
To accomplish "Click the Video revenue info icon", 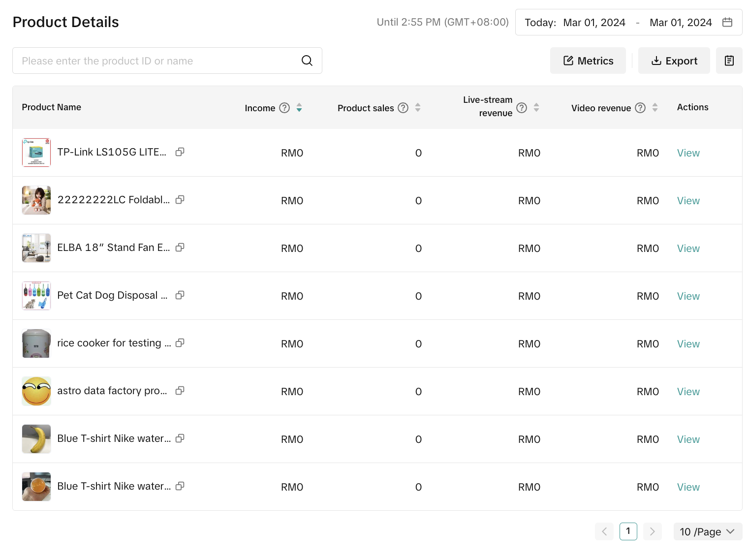I will (x=640, y=108).
